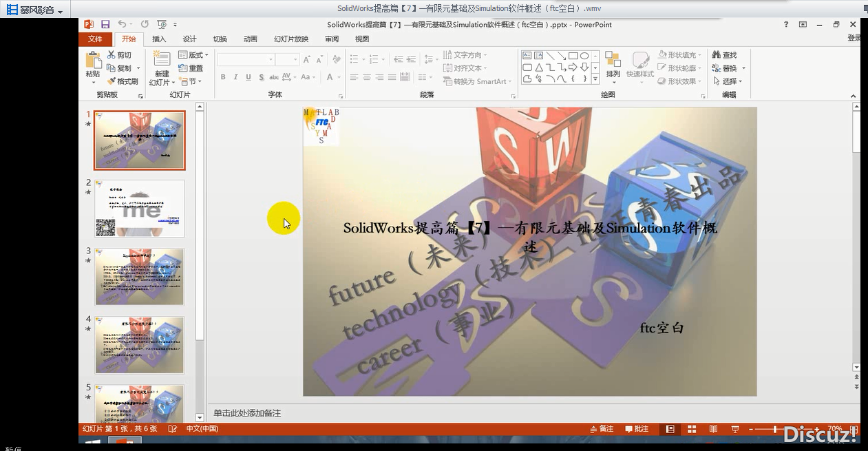Screen dimensions: 868x451
Task: Toggle the Notes (备注) pane in status bar
Action: click(602, 429)
